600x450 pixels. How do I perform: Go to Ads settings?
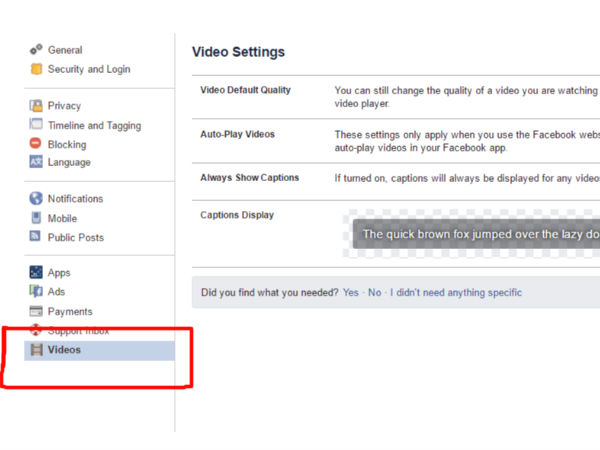(56, 292)
